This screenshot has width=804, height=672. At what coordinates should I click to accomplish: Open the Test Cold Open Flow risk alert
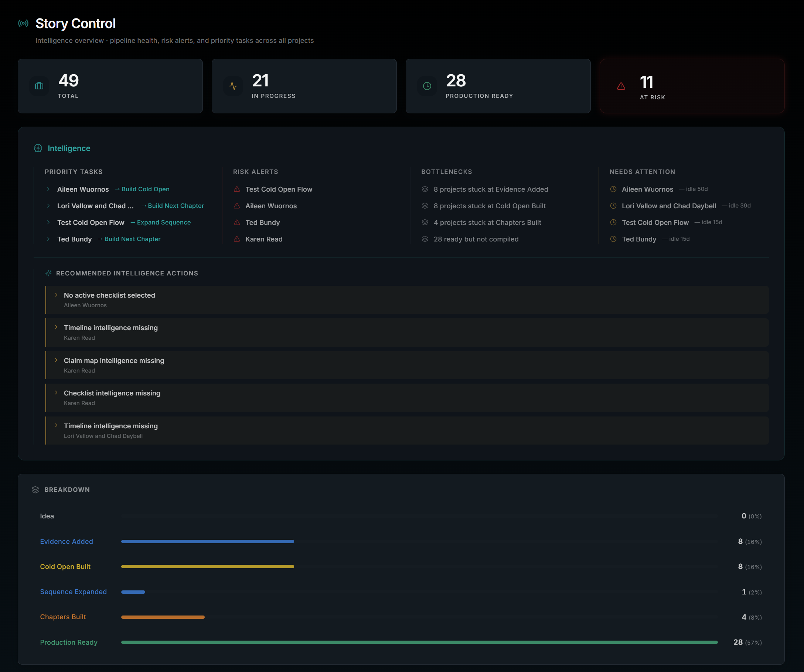click(278, 189)
